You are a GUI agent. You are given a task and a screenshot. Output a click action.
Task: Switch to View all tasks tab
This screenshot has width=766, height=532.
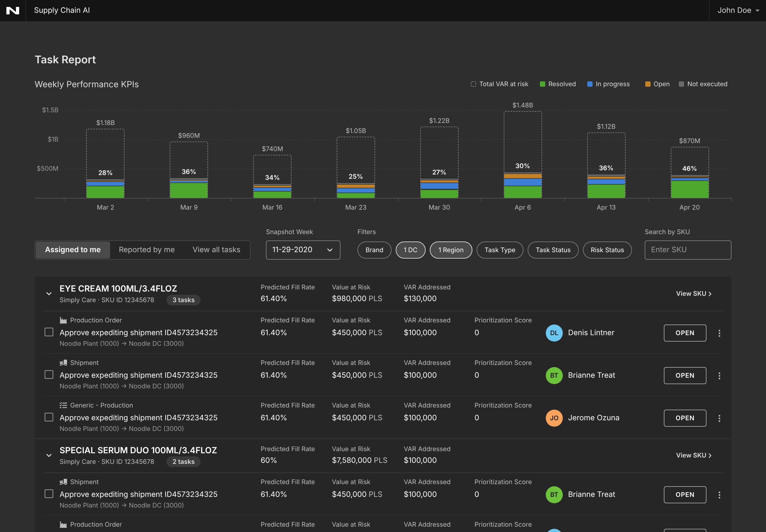(x=216, y=250)
